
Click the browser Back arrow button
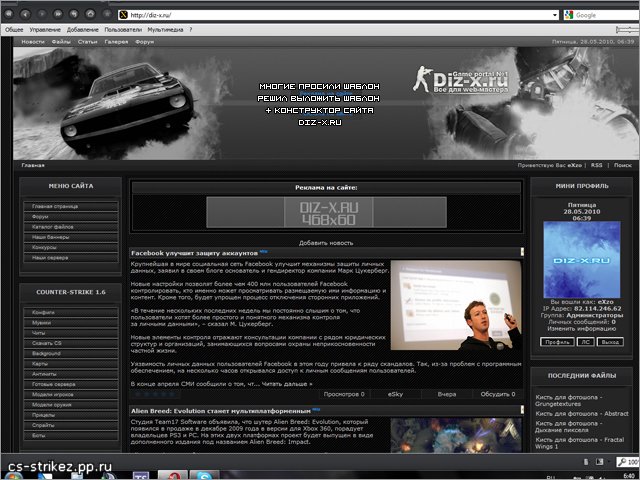(25, 14)
